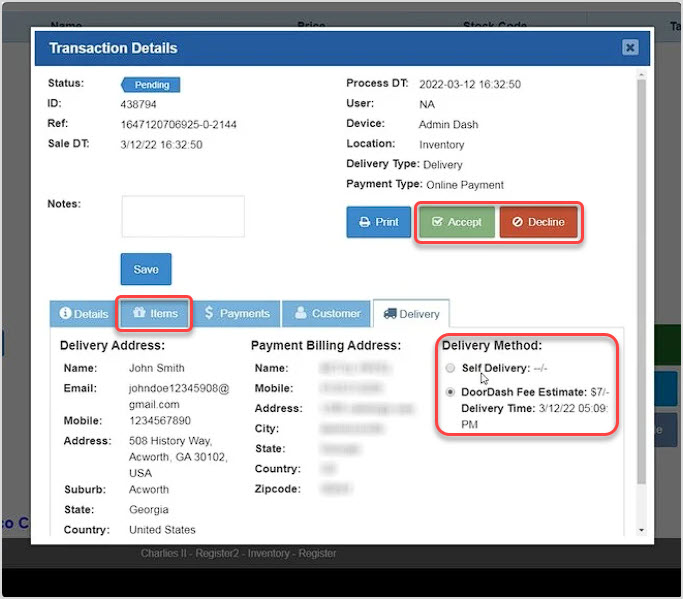This screenshot has width=683, height=599.
Task: Click the state value Georgia
Action: pos(149,510)
